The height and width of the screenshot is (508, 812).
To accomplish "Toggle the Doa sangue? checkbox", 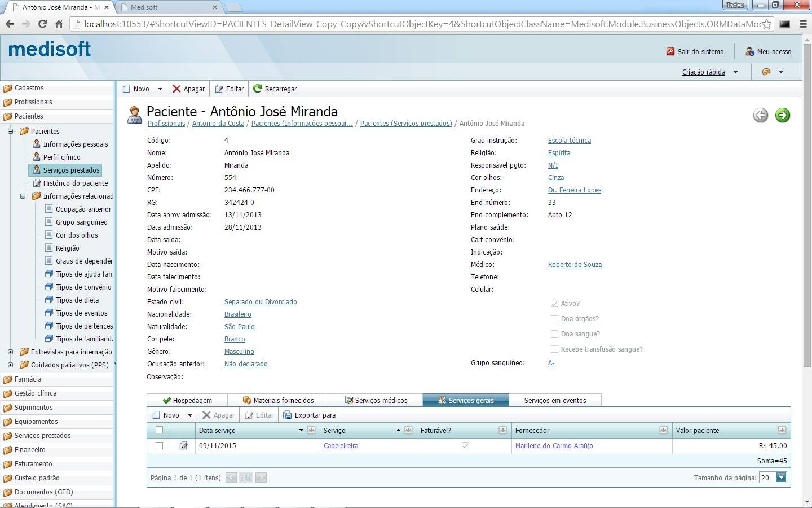I will [x=554, y=334].
